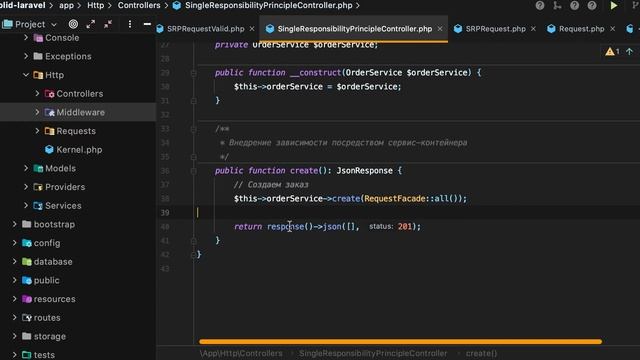
Task: Toggle fold marker at doc comment
Action: [x=193, y=129]
